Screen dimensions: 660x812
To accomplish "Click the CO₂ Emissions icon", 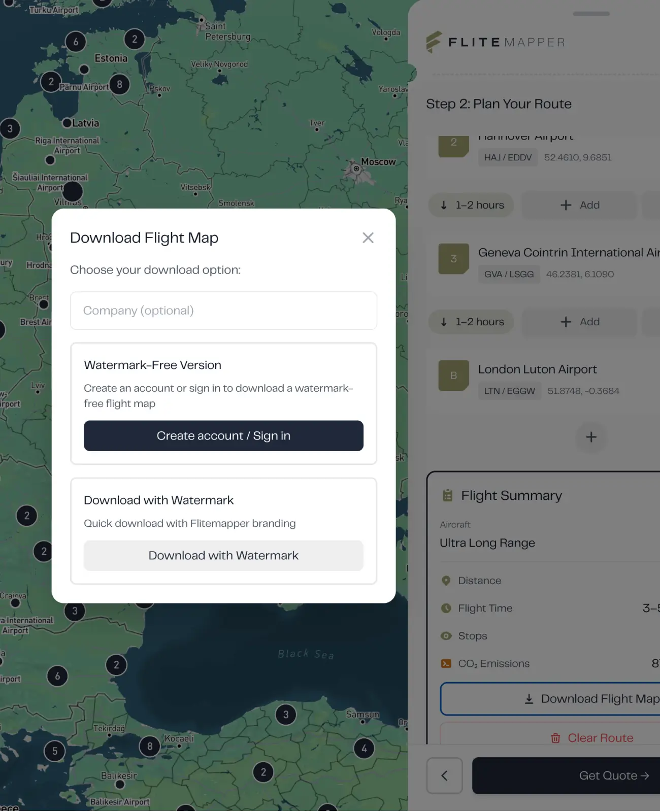I will 446,663.
